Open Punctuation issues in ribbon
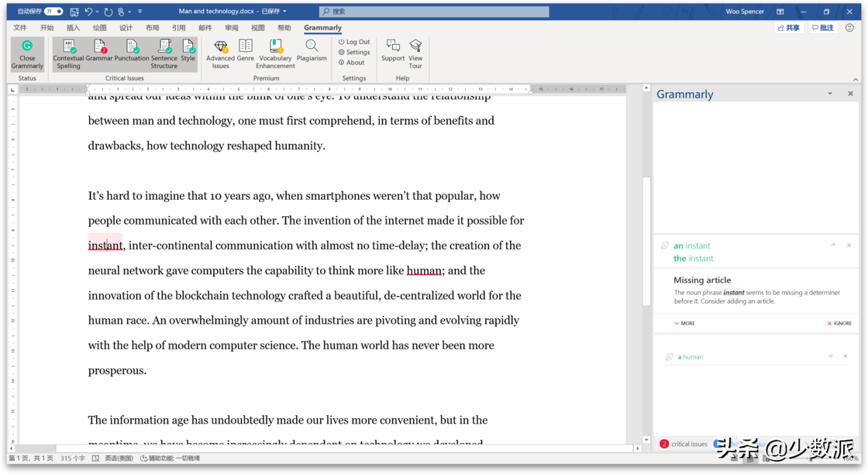 pos(132,51)
